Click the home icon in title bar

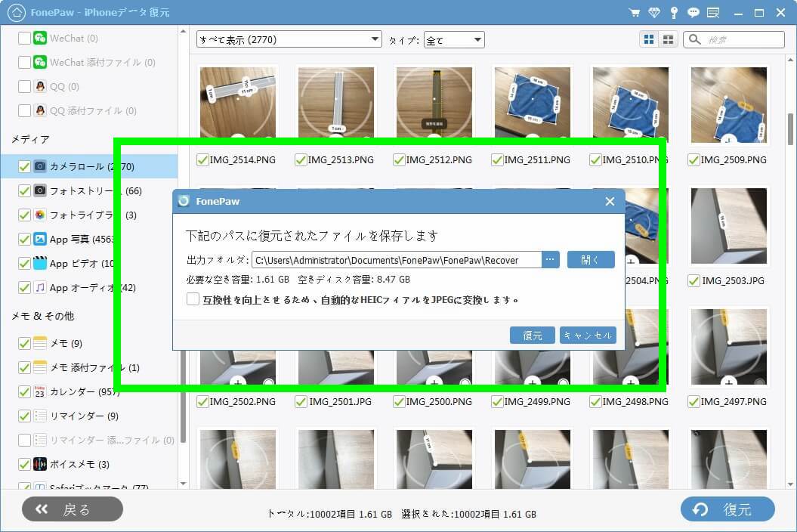tap(17, 12)
